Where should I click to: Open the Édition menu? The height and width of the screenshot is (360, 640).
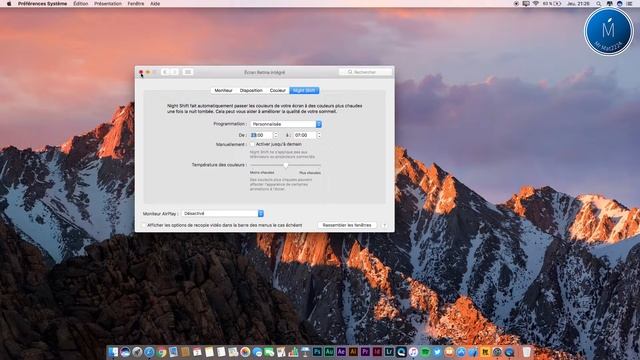(80, 3)
